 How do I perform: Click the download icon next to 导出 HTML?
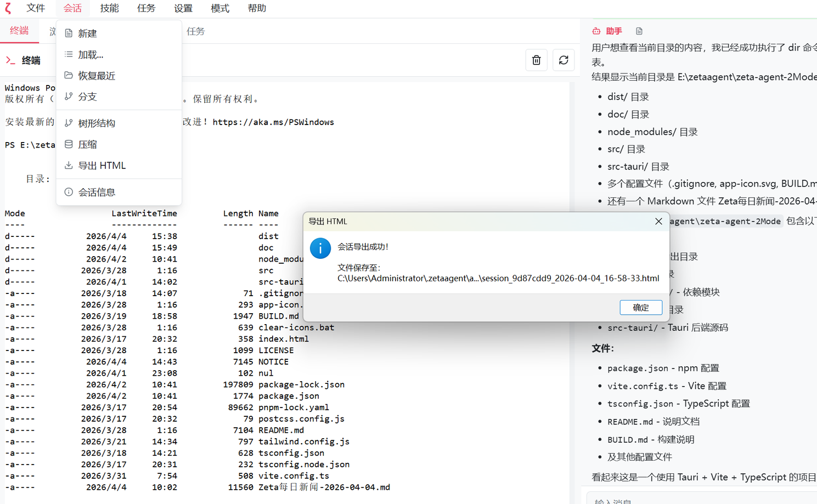[x=68, y=165]
